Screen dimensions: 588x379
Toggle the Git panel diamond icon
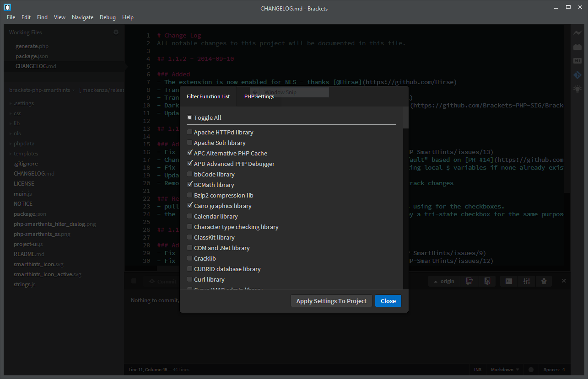(577, 75)
